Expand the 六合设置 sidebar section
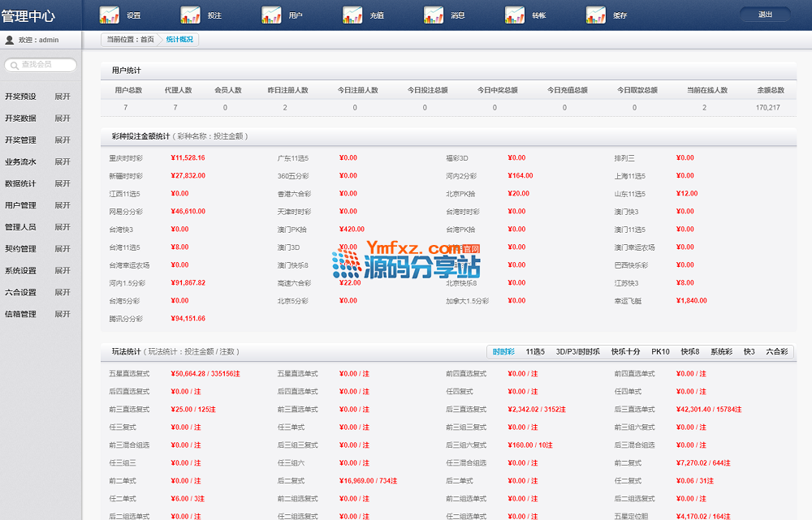812x520 pixels. click(63, 293)
